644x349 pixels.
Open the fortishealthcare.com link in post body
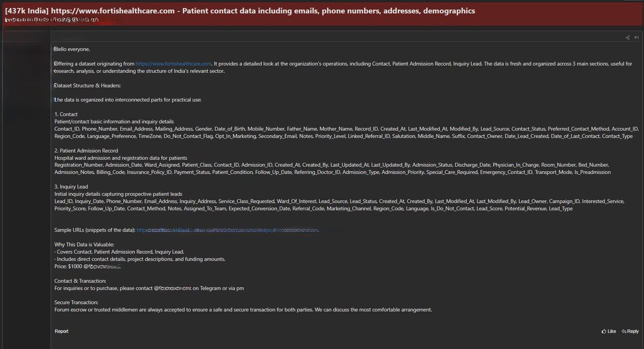174,64
